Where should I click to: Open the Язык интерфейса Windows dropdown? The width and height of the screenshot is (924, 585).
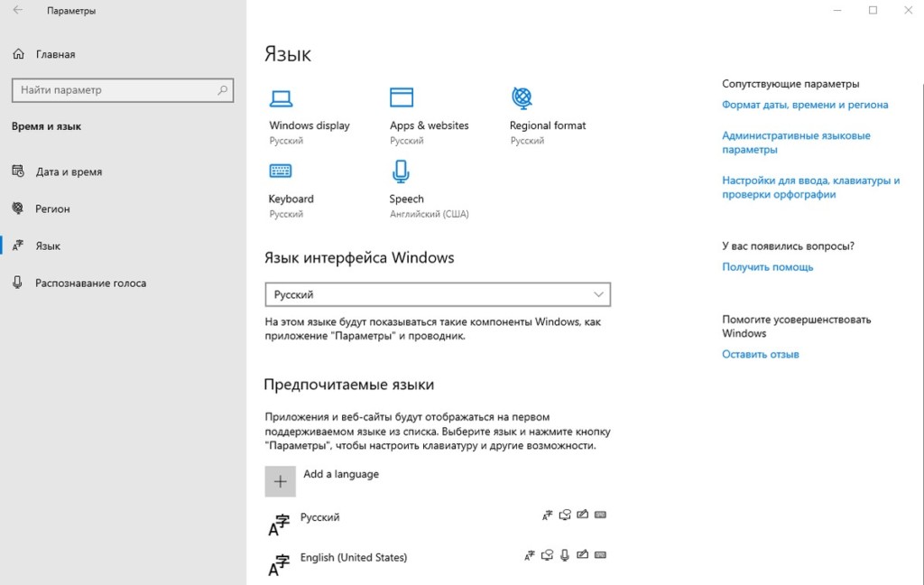[x=438, y=294]
